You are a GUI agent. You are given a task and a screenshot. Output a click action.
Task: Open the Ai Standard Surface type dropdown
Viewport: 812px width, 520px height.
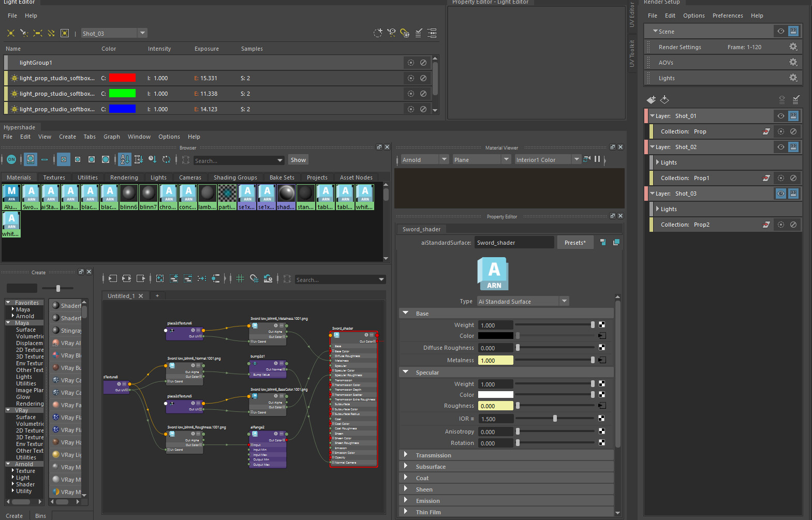[x=564, y=301]
